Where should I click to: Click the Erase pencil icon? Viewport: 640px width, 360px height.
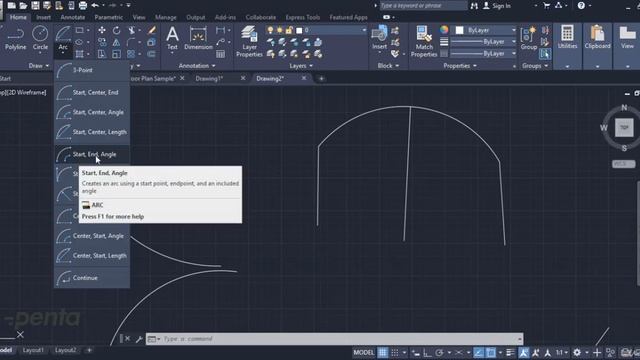[152, 30]
